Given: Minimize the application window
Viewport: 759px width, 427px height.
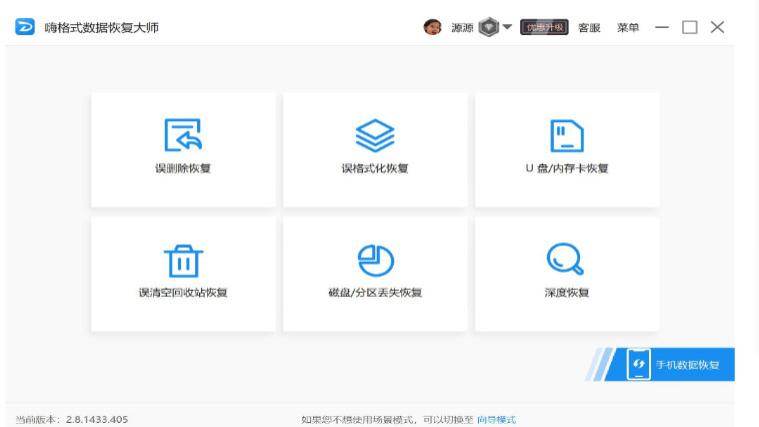Looking at the screenshot, I should tap(662, 27).
